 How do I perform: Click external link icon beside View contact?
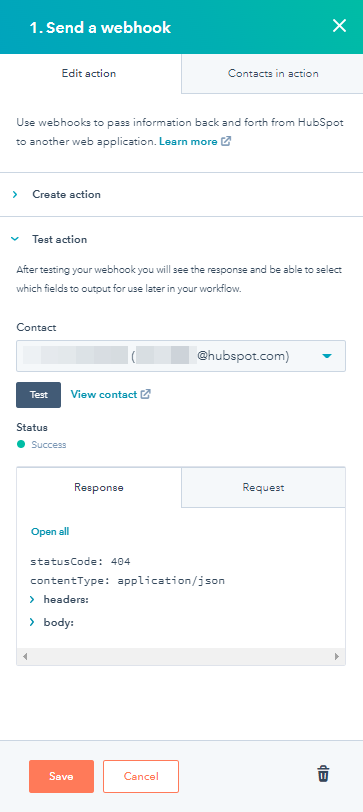(x=146, y=394)
